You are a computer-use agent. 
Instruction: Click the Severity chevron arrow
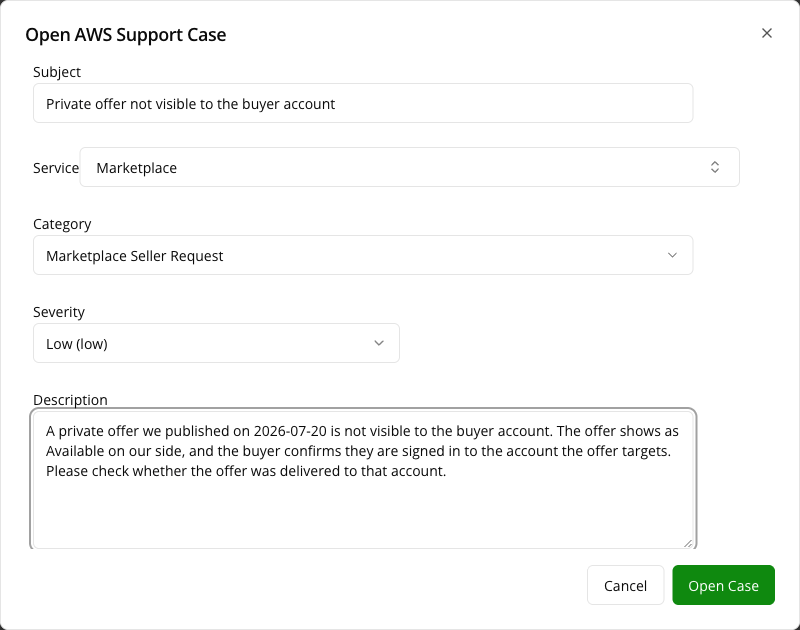(379, 343)
